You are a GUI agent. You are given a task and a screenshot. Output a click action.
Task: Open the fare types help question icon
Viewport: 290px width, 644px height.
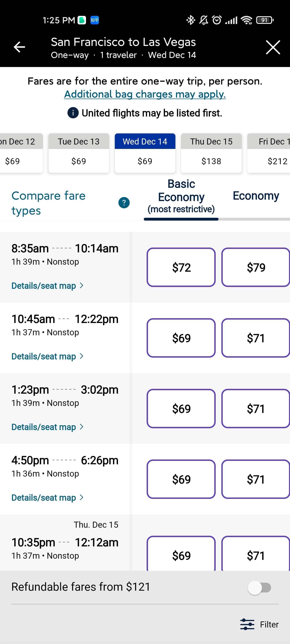[x=124, y=202]
